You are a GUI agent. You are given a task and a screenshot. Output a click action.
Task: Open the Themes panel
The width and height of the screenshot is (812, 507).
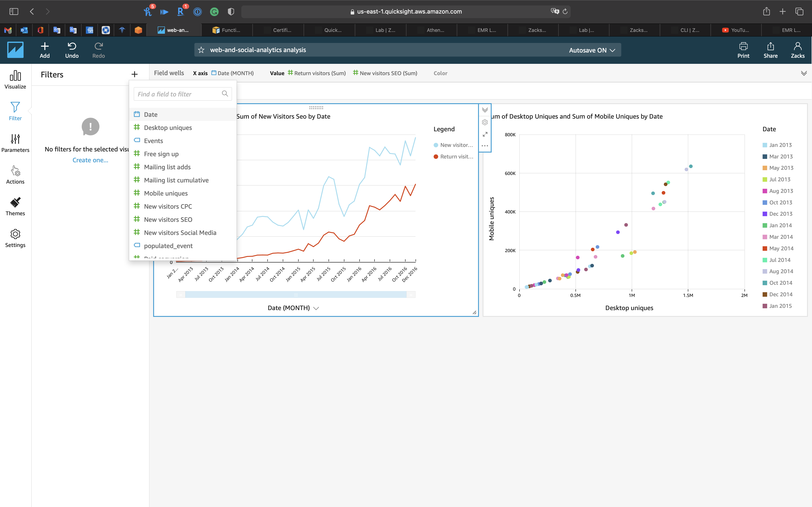click(x=15, y=206)
